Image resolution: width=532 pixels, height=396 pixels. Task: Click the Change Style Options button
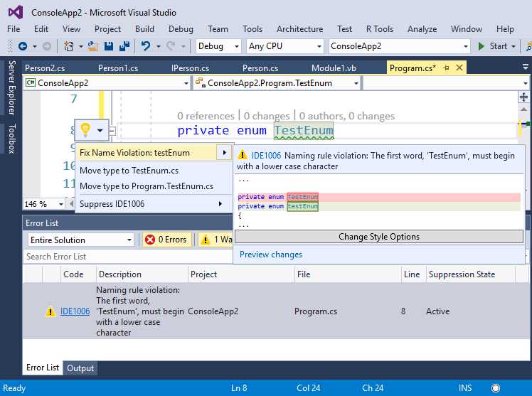[379, 237]
